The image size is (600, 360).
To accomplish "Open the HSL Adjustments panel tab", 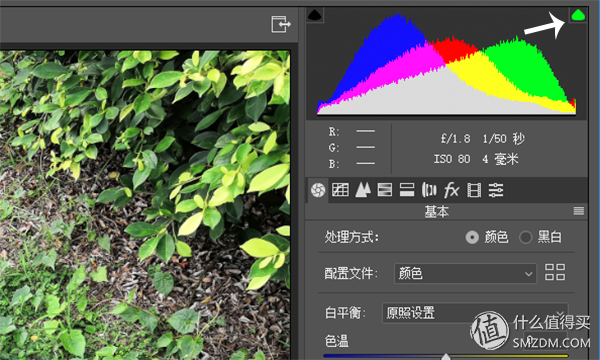I will coord(385,190).
